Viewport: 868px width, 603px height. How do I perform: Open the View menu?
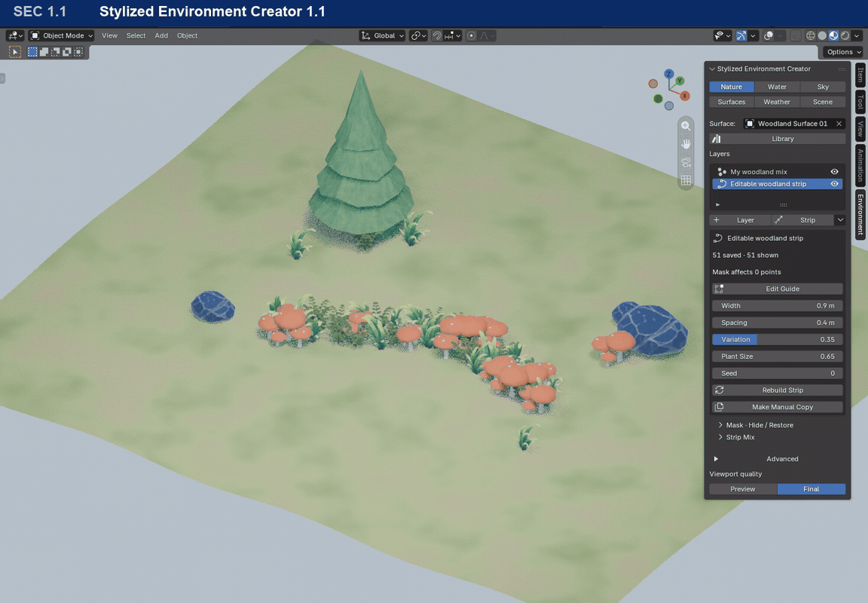[109, 35]
